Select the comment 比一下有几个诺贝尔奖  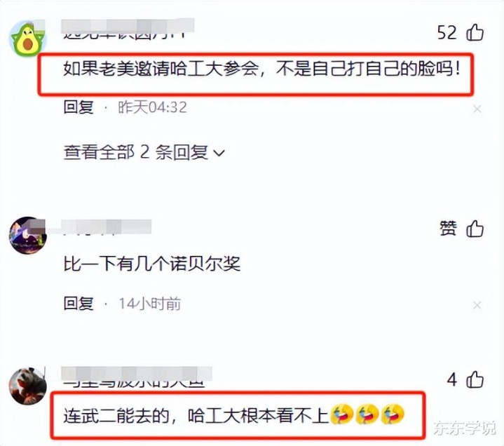[151, 264]
